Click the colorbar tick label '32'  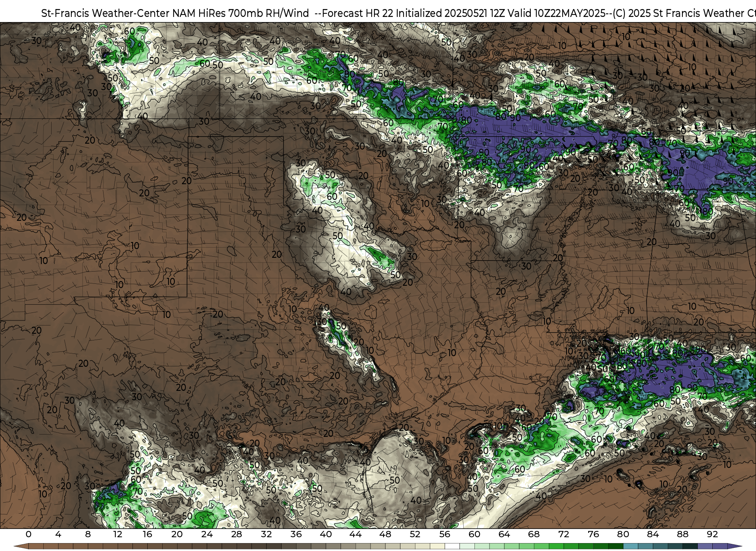pos(267,534)
